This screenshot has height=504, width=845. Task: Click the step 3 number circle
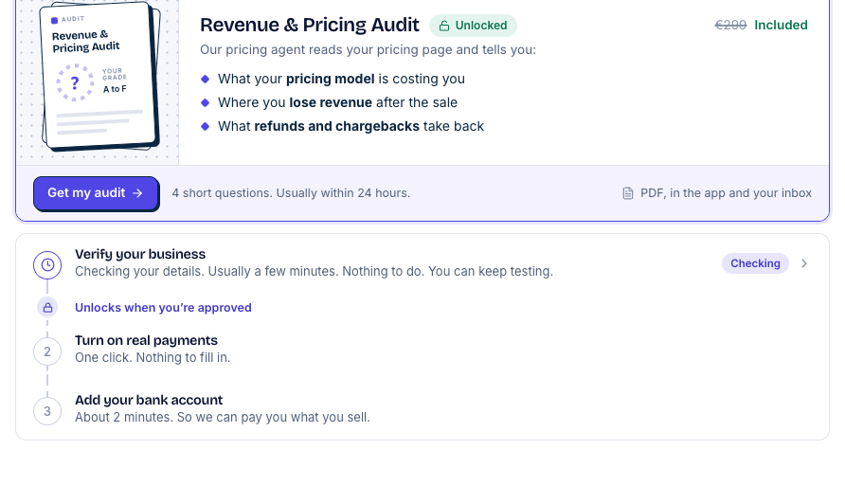[47, 411]
